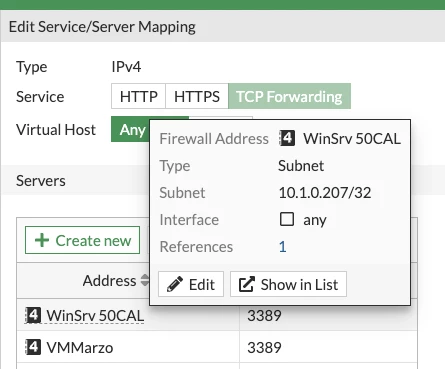This screenshot has height=369, width=445.
Task: Click the subnet value 10.1.0.207/32
Action: tap(325, 193)
